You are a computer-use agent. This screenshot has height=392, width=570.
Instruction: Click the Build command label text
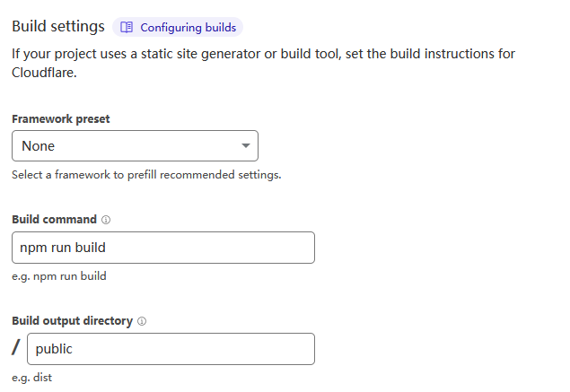(54, 220)
